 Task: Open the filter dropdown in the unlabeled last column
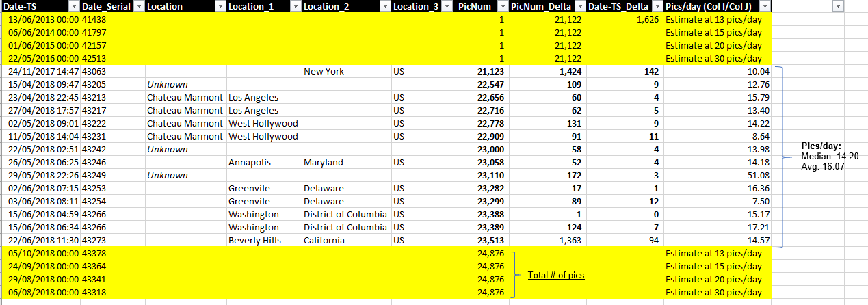[x=839, y=6]
